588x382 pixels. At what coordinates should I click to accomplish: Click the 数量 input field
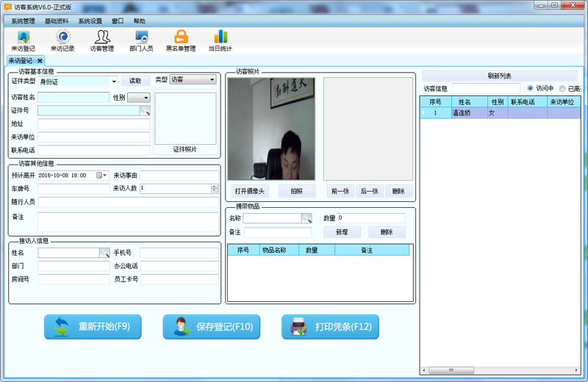coord(371,217)
